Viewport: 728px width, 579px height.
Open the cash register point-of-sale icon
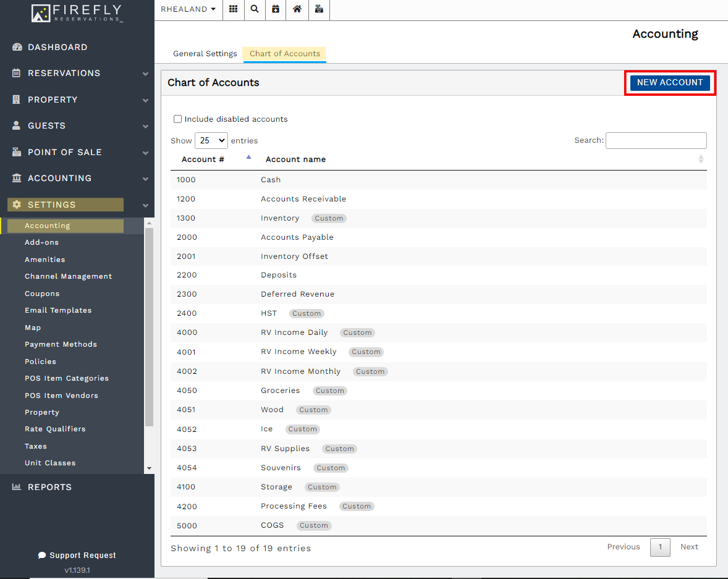pyautogui.click(x=319, y=9)
